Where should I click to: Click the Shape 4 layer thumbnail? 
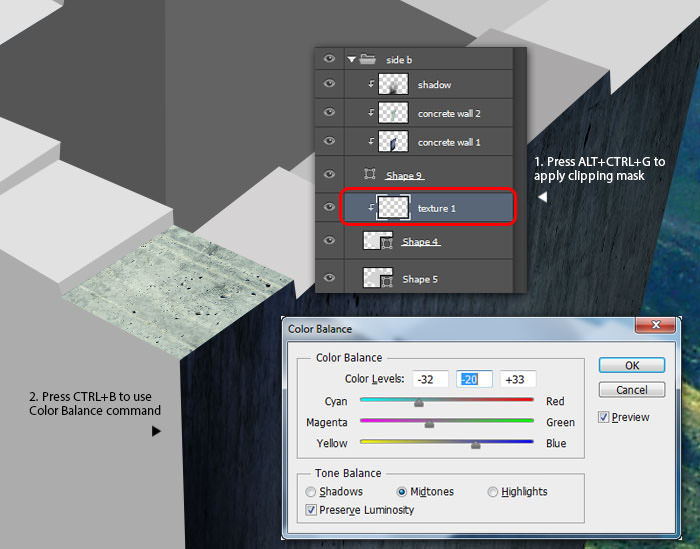tap(378, 241)
